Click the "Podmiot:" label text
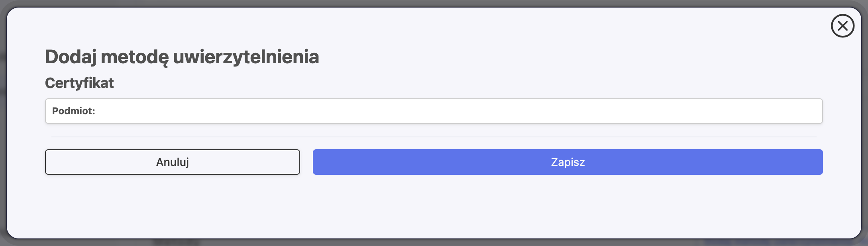 [x=74, y=111]
